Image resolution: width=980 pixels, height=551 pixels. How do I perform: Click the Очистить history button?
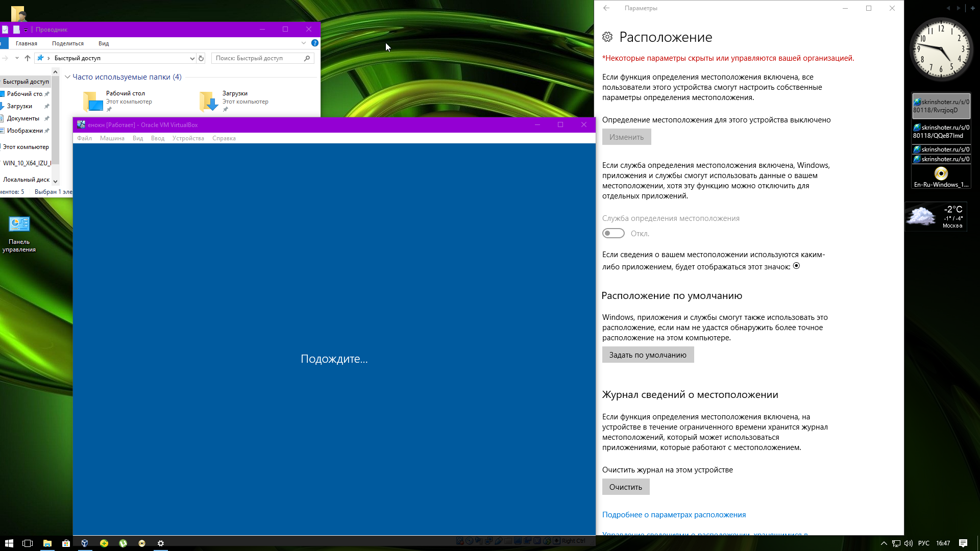pos(625,487)
